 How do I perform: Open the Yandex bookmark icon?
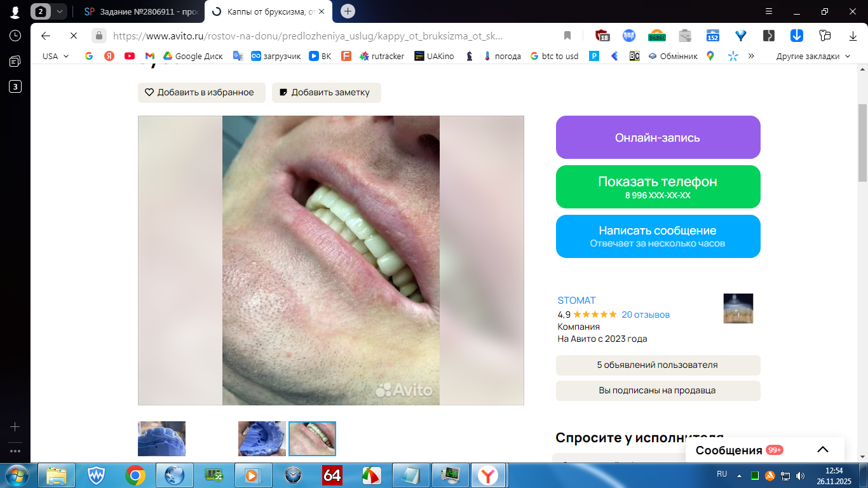109,56
